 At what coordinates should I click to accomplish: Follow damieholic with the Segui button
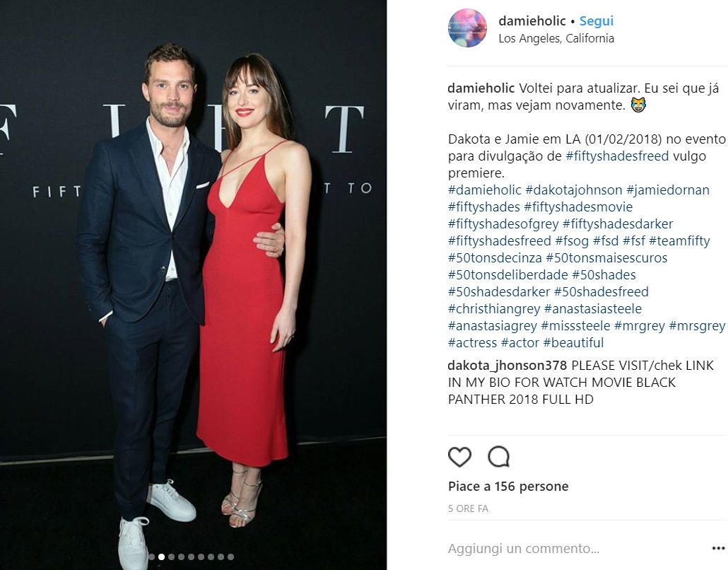[597, 21]
